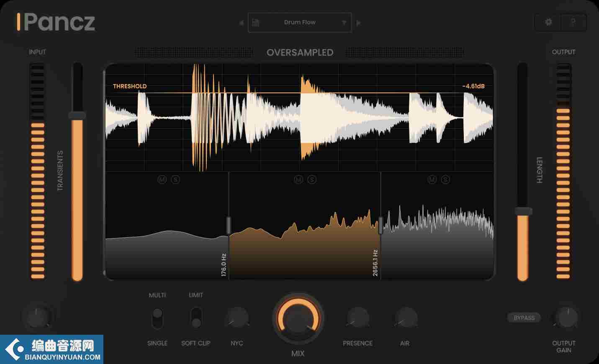Click the Threshold line label
The height and width of the screenshot is (364, 599).
[130, 86]
